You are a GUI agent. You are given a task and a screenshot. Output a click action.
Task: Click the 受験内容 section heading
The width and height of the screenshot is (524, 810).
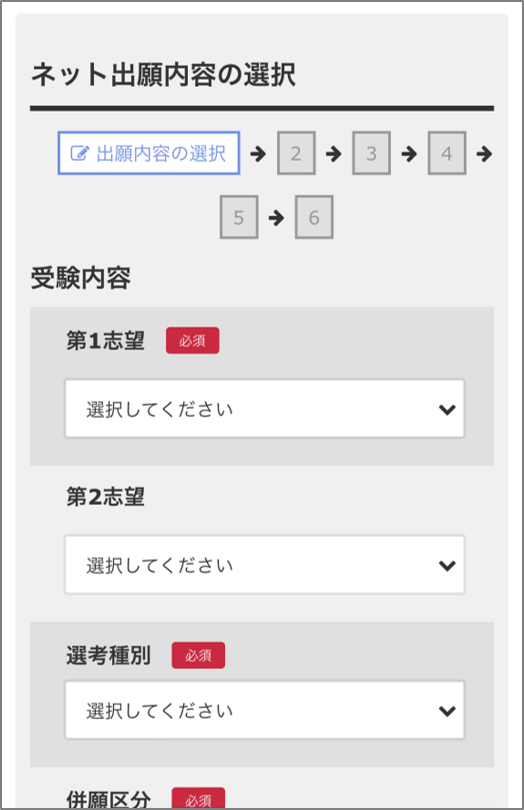[x=81, y=278]
